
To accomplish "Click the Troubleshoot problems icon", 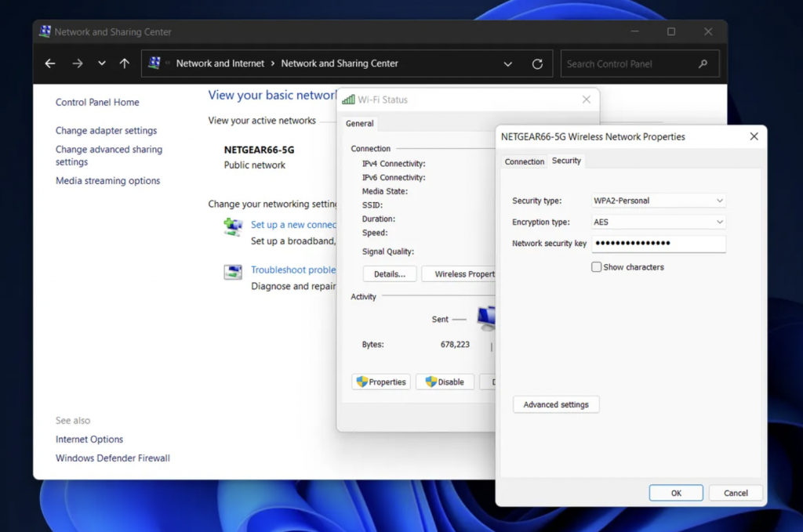I will point(233,272).
